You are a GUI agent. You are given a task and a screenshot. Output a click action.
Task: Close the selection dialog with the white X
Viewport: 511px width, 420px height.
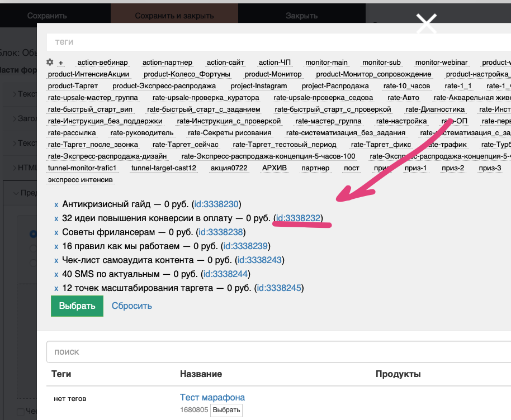coord(426,23)
